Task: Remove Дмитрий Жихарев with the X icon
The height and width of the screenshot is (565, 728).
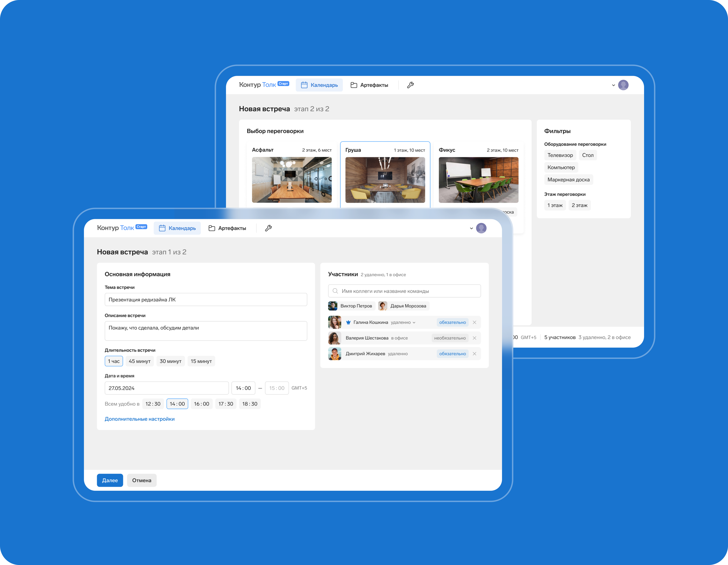Action: tap(474, 354)
